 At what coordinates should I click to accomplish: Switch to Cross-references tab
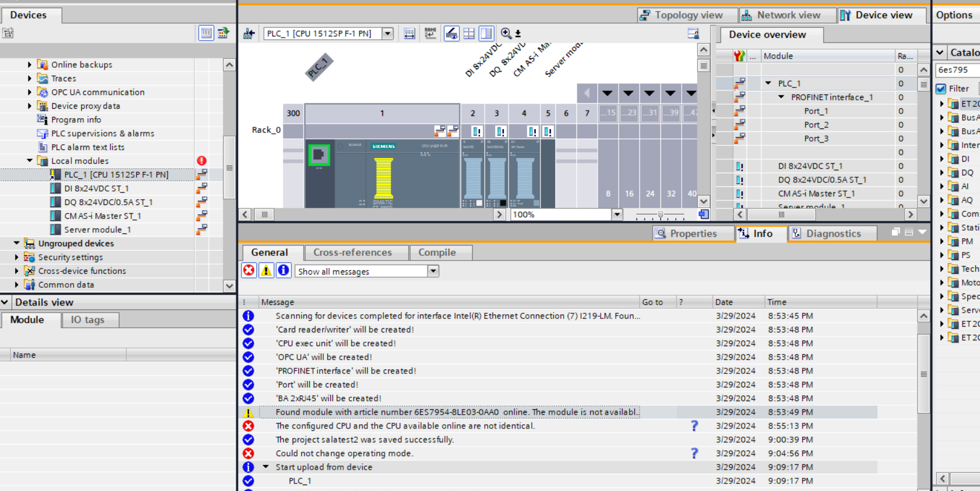point(353,252)
